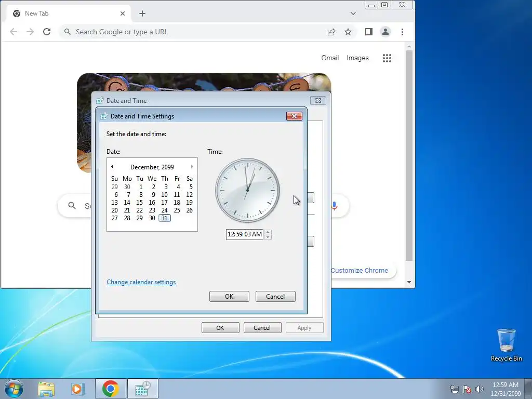Open network tray icon
This screenshot has height=399, width=532.
pyautogui.click(x=454, y=389)
